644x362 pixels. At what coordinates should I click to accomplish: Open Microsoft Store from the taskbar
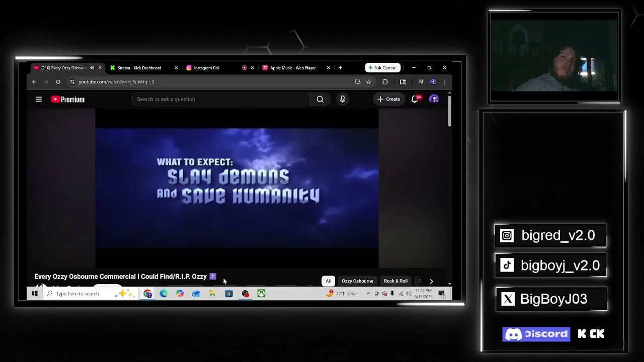pyautogui.click(x=228, y=294)
